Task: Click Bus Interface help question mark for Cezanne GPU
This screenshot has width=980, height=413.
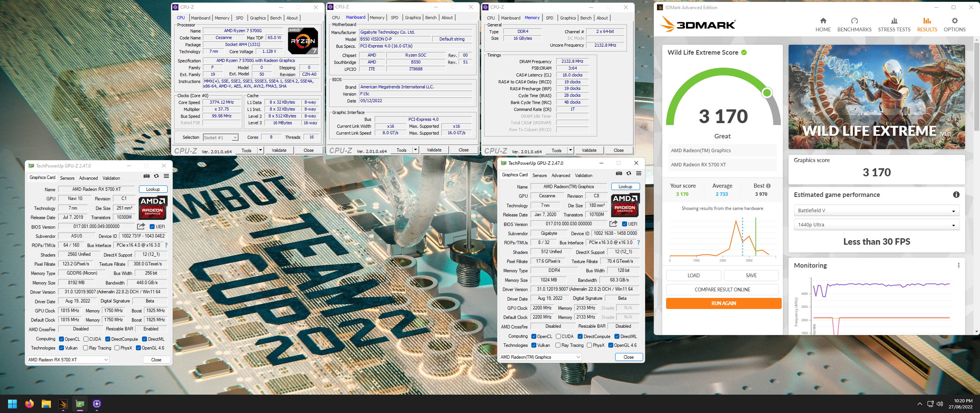Action: pos(639,242)
